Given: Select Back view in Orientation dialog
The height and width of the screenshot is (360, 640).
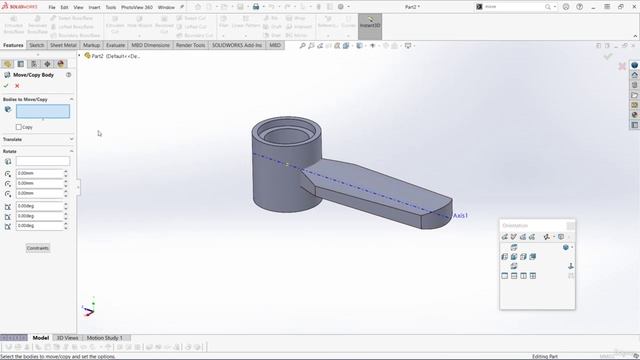Looking at the screenshot, I should pyautogui.click(x=533, y=257).
